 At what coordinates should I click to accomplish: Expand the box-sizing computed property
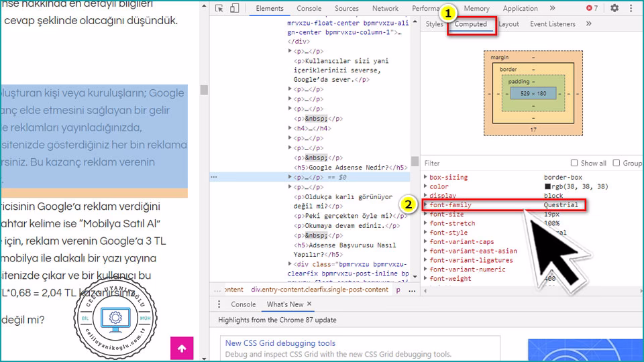[425, 178]
